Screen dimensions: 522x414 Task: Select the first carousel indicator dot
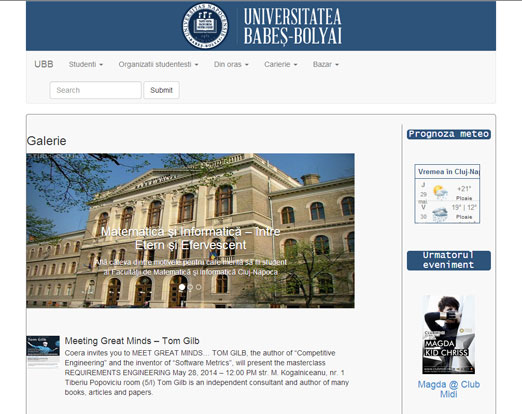182,287
